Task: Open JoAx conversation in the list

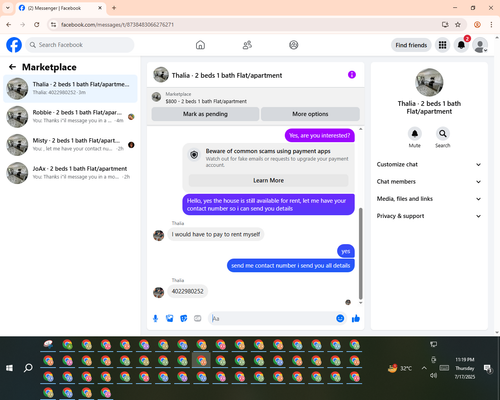Action: (x=70, y=173)
